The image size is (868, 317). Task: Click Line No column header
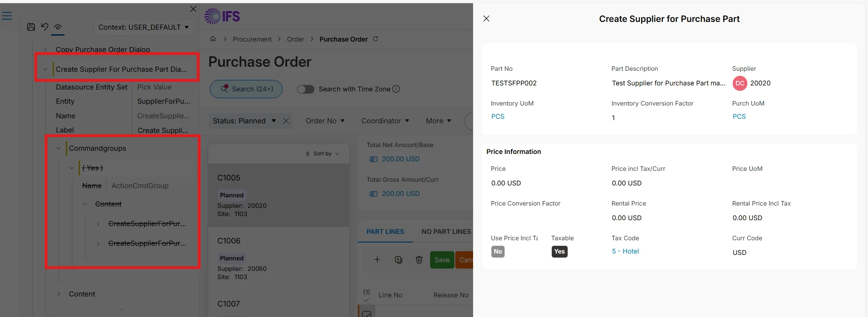pyautogui.click(x=390, y=295)
